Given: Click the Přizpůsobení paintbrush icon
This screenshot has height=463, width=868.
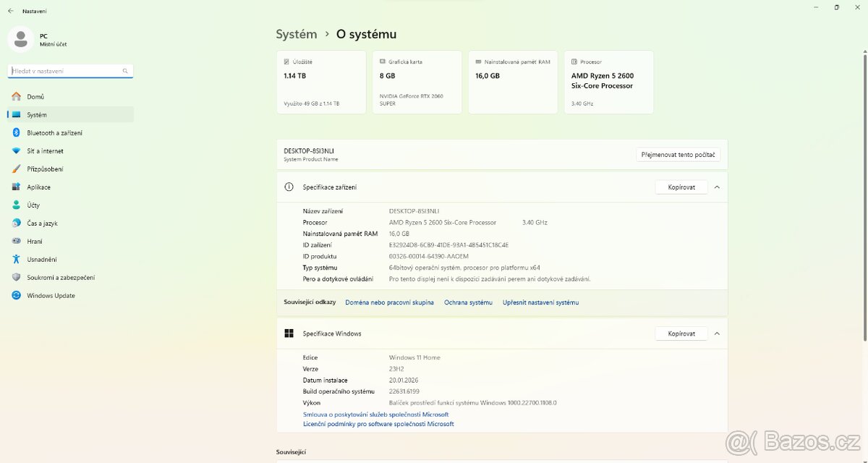Looking at the screenshot, I should tap(16, 169).
